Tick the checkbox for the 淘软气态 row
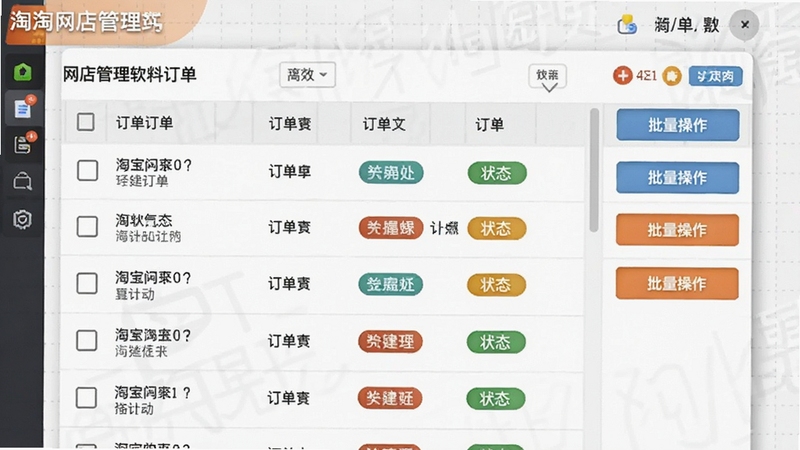Image resolution: width=800 pixels, height=450 pixels. click(87, 227)
